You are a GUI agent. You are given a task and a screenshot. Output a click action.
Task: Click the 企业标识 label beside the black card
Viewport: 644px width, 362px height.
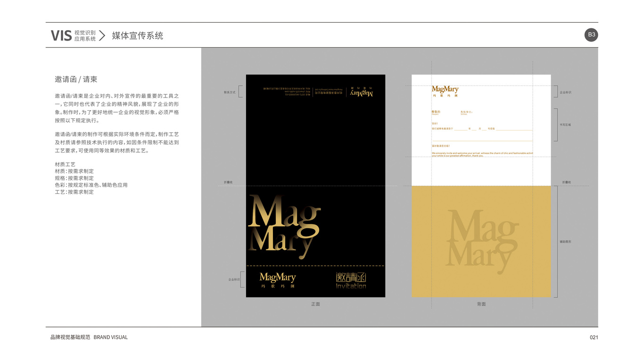pyautogui.click(x=234, y=280)
